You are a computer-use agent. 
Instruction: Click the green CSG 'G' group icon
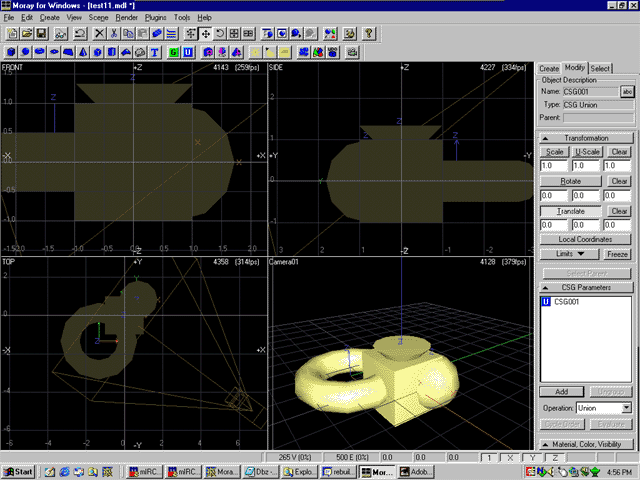click(172, 51)
